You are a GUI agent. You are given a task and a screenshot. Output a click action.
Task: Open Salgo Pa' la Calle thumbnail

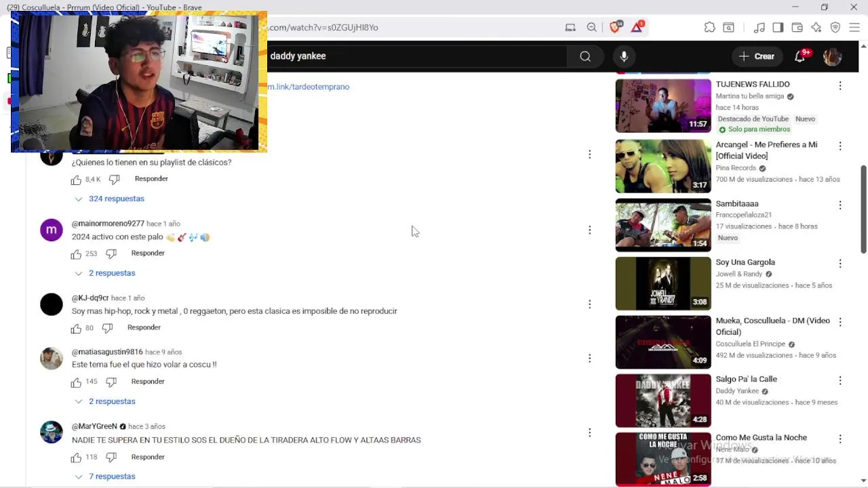pyautogui.click(x=663, y=401)
